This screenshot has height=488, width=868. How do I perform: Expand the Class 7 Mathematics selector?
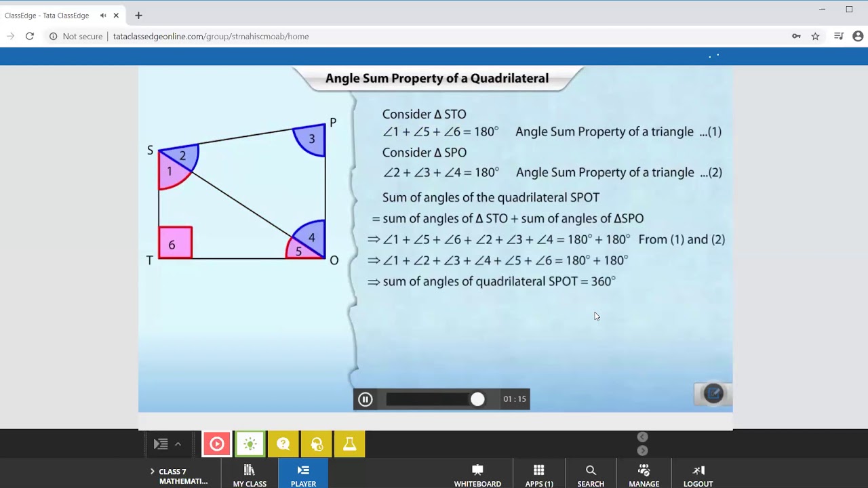(179, 476)
